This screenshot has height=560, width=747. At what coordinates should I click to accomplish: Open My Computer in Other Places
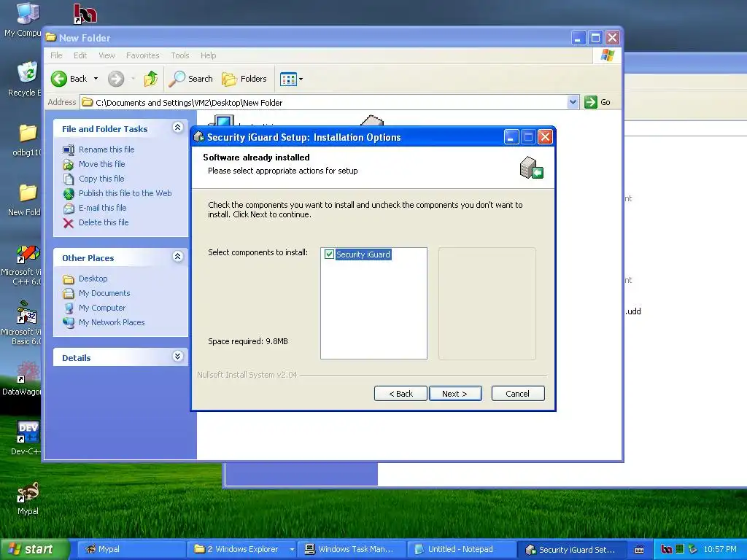tap(102, 308)
